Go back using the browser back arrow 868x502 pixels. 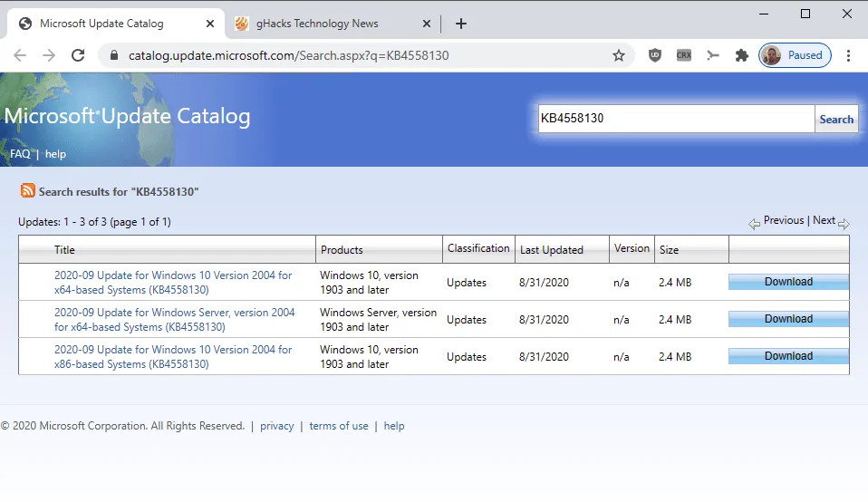(20, 55)
